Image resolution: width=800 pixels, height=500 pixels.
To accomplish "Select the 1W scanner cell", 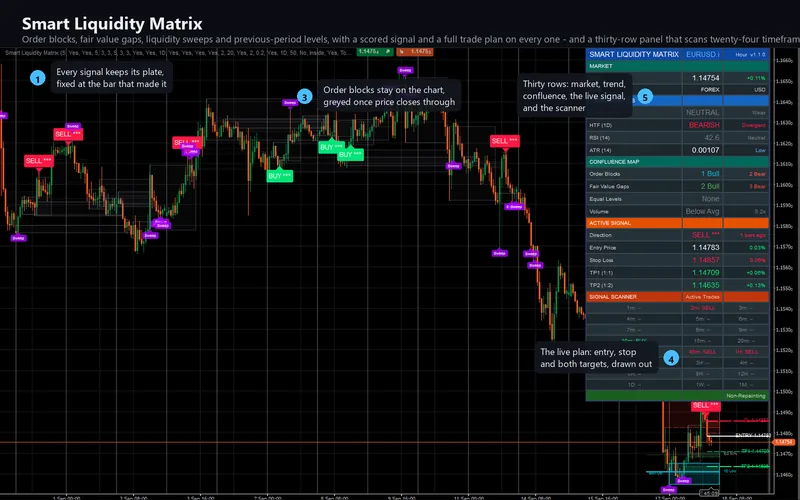I will click(702, 385).
